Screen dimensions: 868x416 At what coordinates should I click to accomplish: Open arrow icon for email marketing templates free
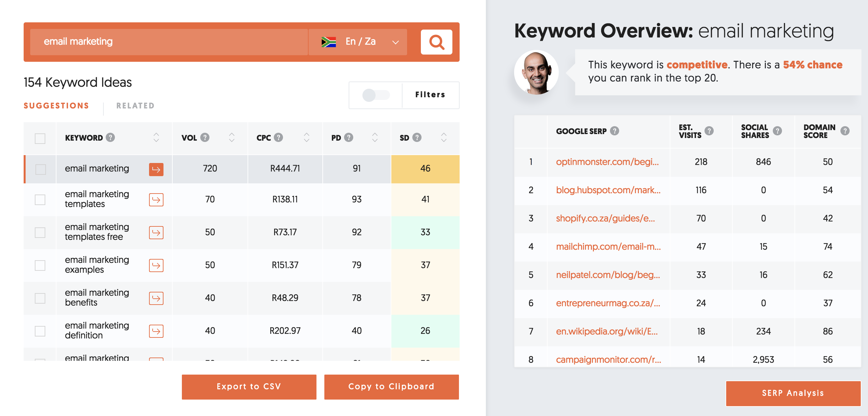[156, 232]
